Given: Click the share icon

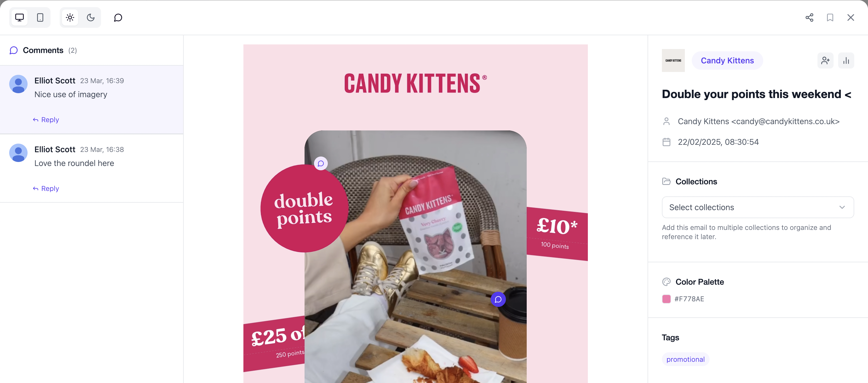Looking at the screenshot, I should 809,17.
